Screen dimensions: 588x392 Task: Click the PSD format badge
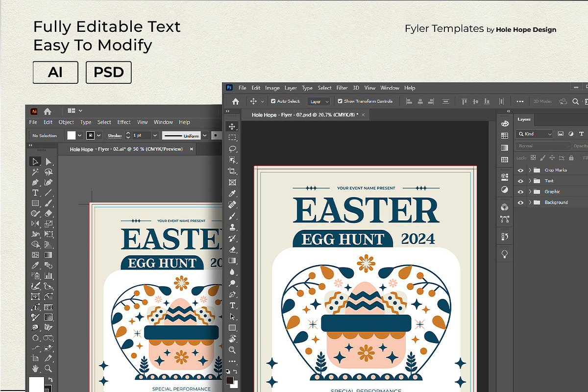pyautogui.click(x=108, y=73)
